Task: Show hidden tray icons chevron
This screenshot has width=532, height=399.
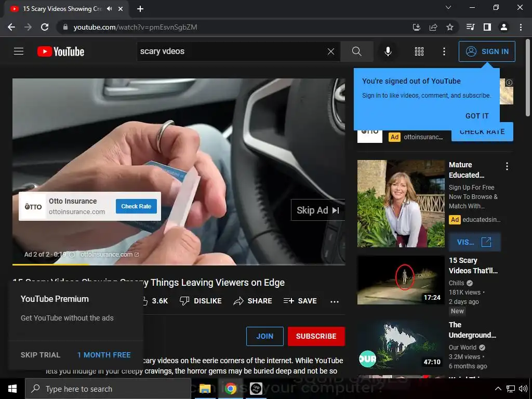Action: pos(498,389)
